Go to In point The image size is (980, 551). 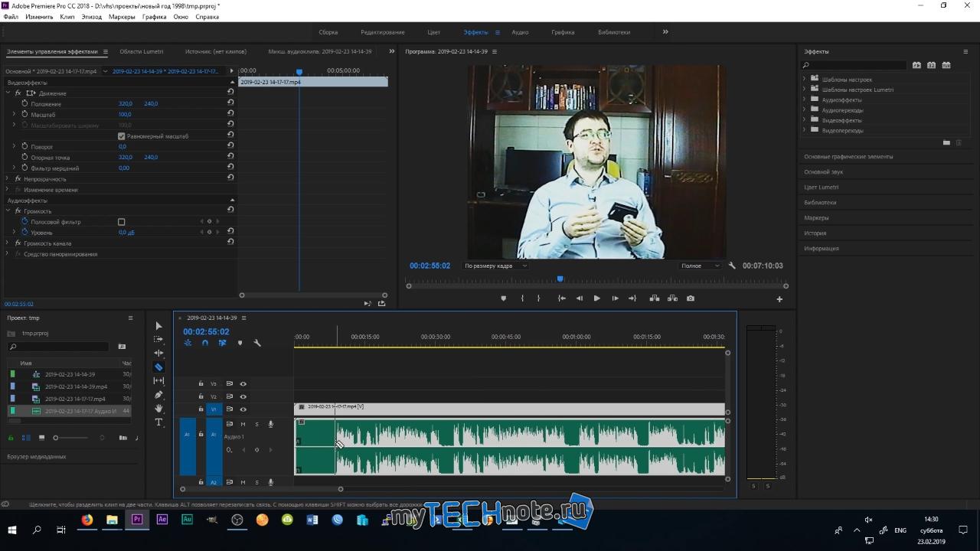(561, 298)
